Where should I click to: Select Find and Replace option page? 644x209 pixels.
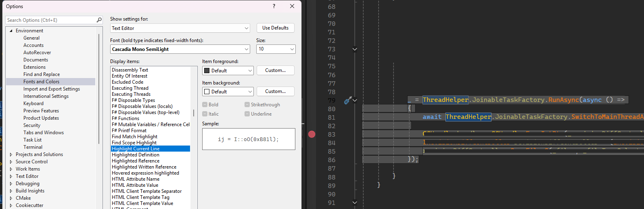click(x=42, y=74)
